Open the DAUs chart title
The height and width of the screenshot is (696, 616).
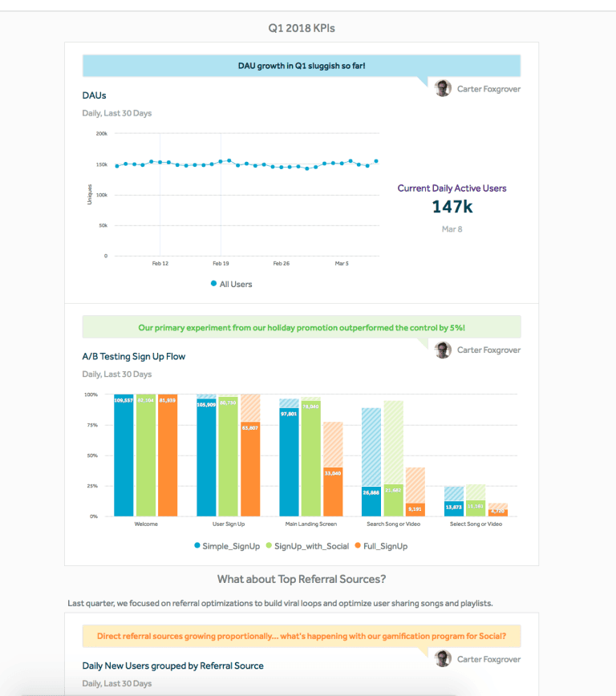pos(94,95)
